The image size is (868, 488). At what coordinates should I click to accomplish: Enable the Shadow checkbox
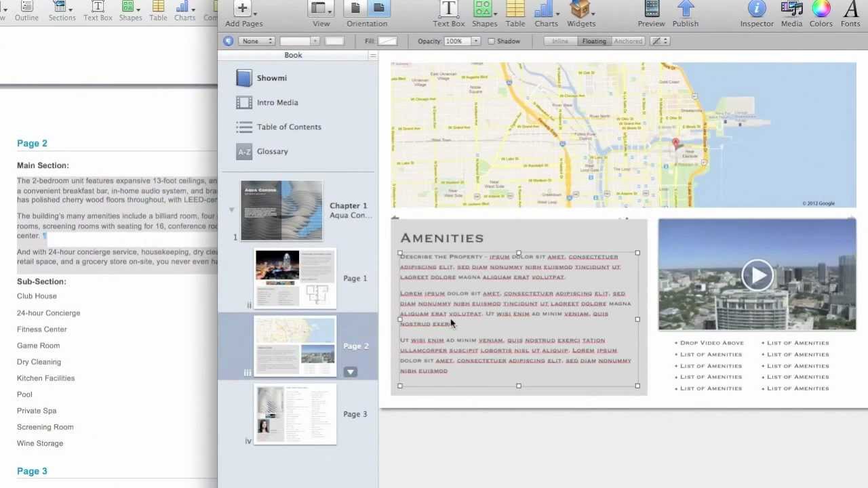pyautogui.click(x=492, y=41)
